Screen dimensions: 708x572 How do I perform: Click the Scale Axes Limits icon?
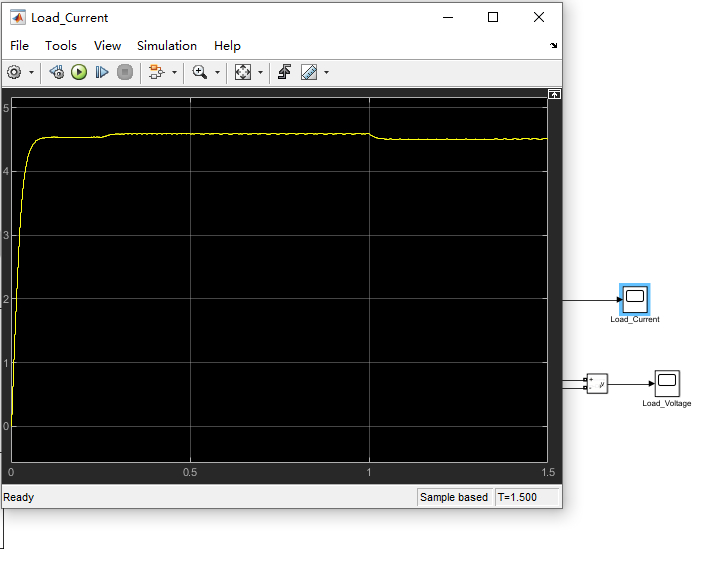pyautogui.click(x=243, y=72)
